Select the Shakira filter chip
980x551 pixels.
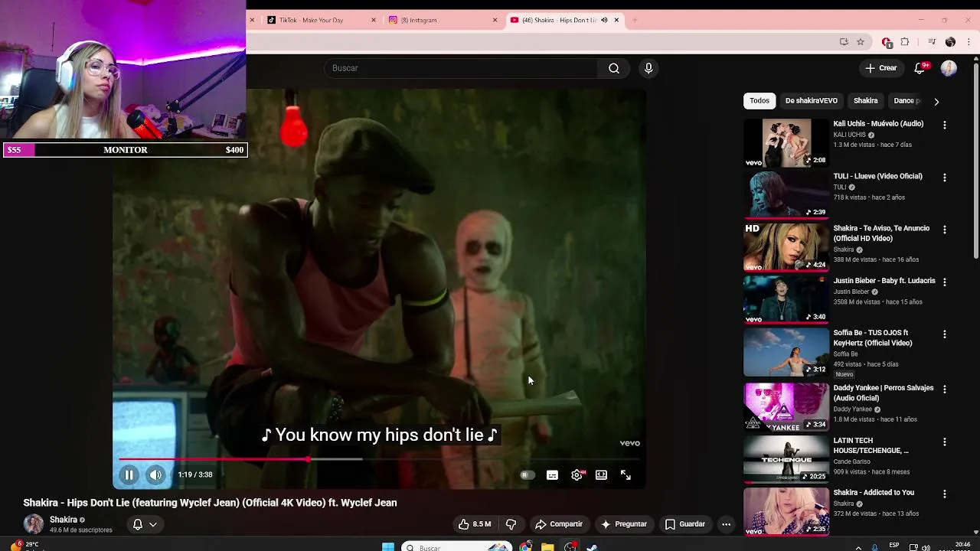click(865, 100)
